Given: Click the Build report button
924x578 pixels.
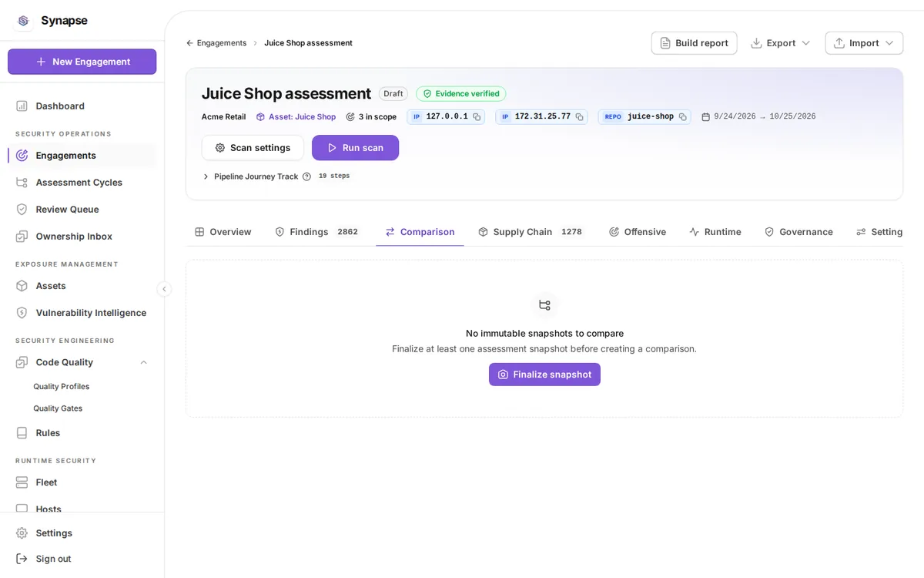Looking at the screenshot, I should [x=694, y=43].
